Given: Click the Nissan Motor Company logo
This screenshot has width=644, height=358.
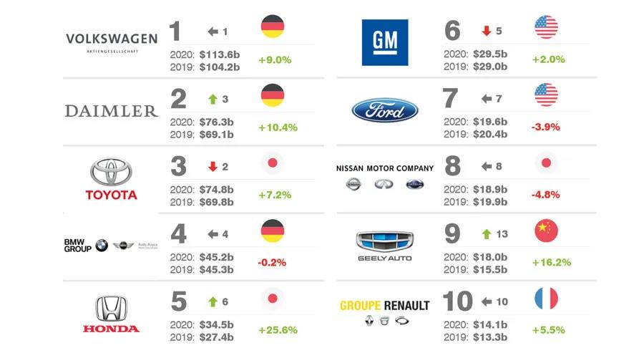Looking at the screenshot, I should coord(385,177).
